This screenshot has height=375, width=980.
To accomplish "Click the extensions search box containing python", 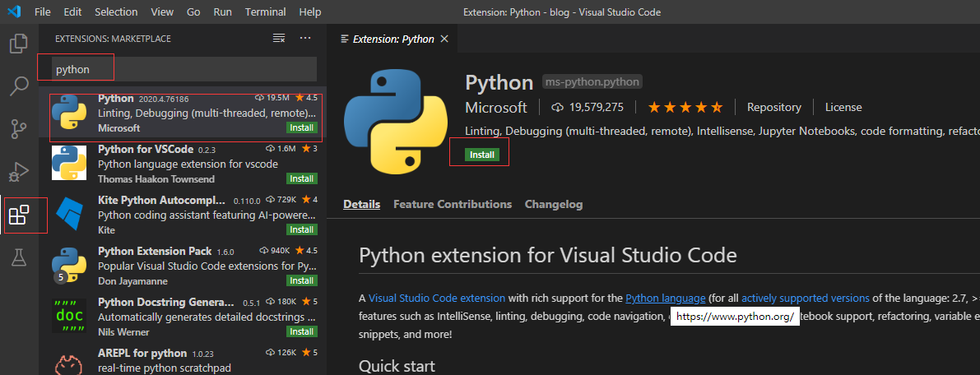I will [x=181, y=70].
